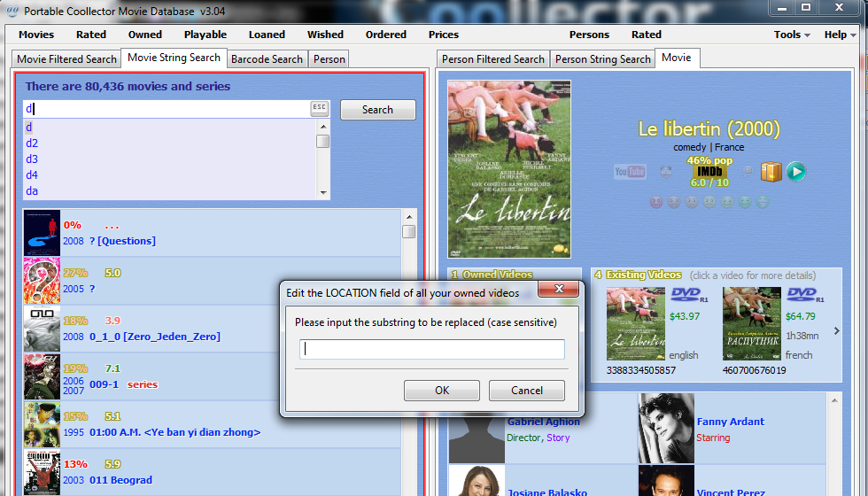
Task: Click the teal play button icon
Action: pyautogui.click(x=796, y=172)
